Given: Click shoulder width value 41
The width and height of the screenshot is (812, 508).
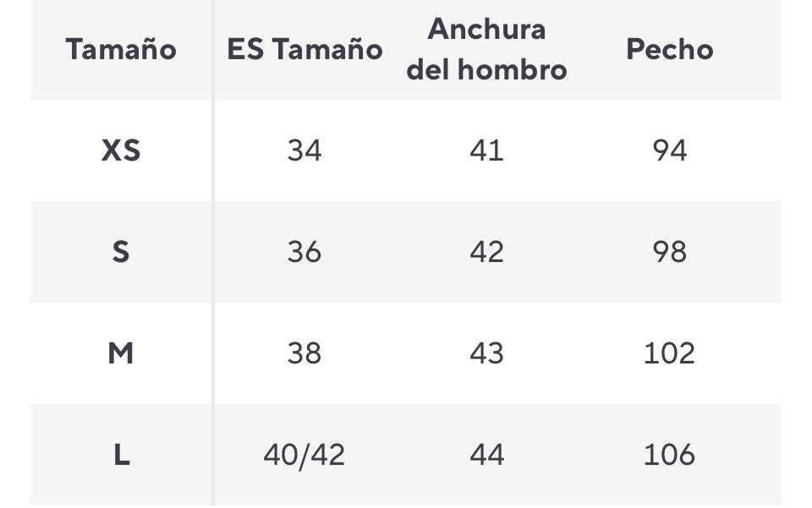Looking at the screenshot, I should pos(486,150).
